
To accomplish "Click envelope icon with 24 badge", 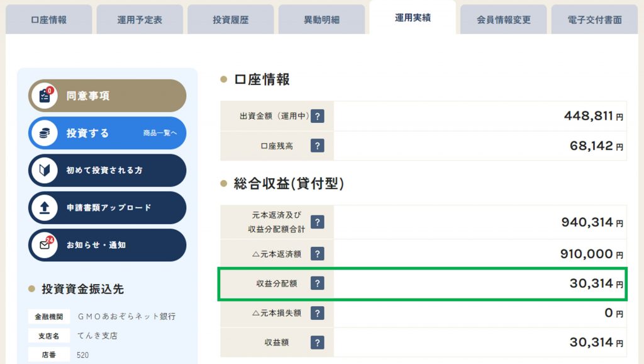I will (x=45, y=245).
